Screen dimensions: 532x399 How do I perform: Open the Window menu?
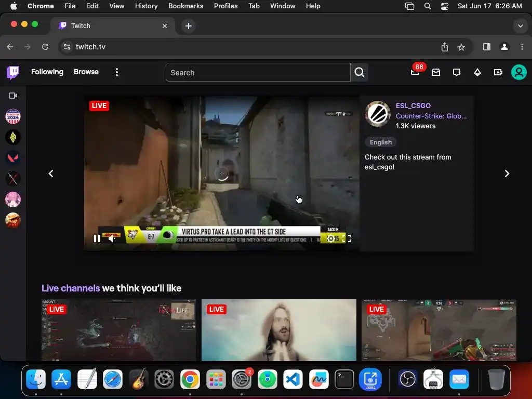283,6
